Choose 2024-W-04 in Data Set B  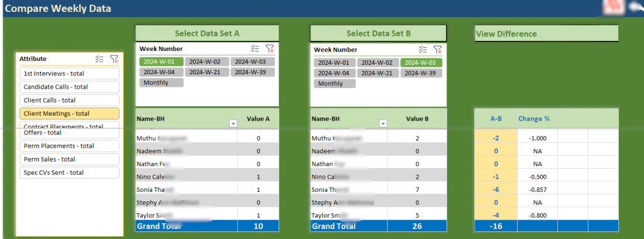[335, 73]
